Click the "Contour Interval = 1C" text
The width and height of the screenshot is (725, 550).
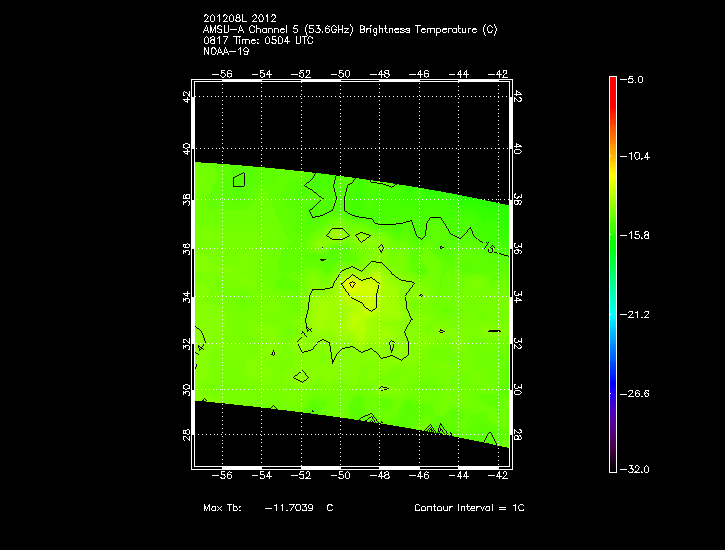click(469, 508)
